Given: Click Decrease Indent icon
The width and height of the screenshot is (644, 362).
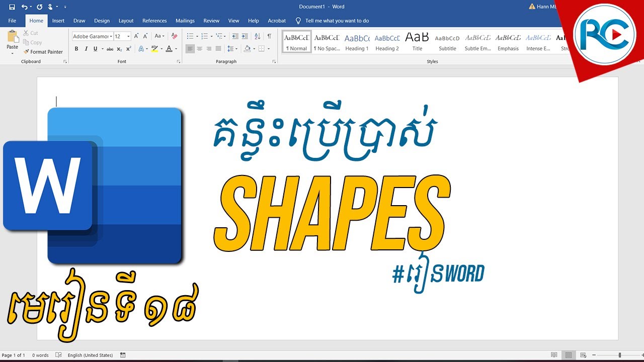Looking at the screenshot, I should tap(235, 36).
